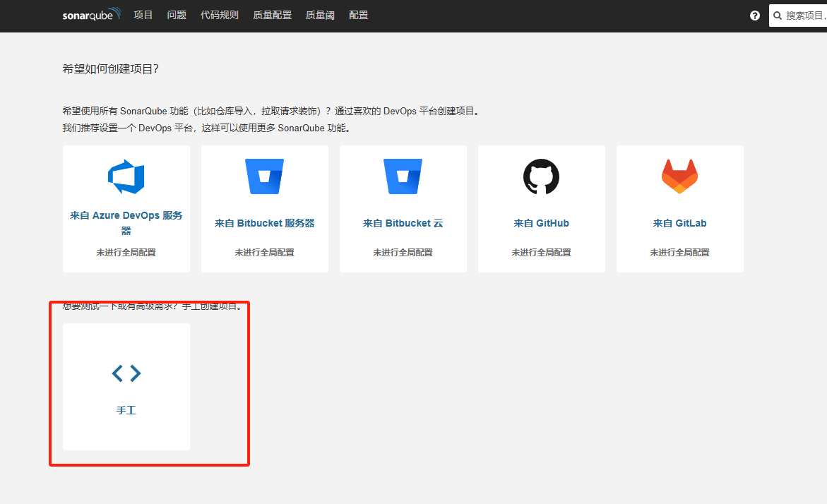
Task: Click the GitLab fox logo
Action: point(680,176)
